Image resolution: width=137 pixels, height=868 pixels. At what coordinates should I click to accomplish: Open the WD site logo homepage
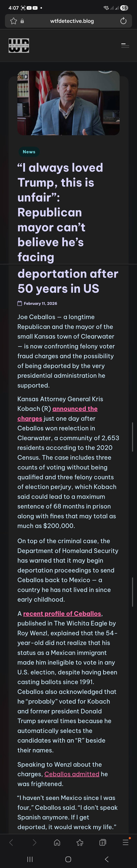(19, 45)
